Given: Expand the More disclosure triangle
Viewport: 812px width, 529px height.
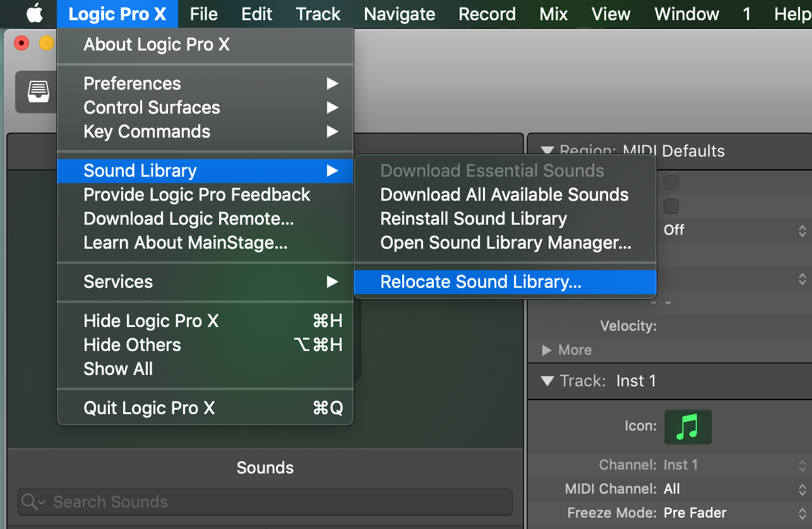Looking at the screenshot, I should tap(547, 350).
